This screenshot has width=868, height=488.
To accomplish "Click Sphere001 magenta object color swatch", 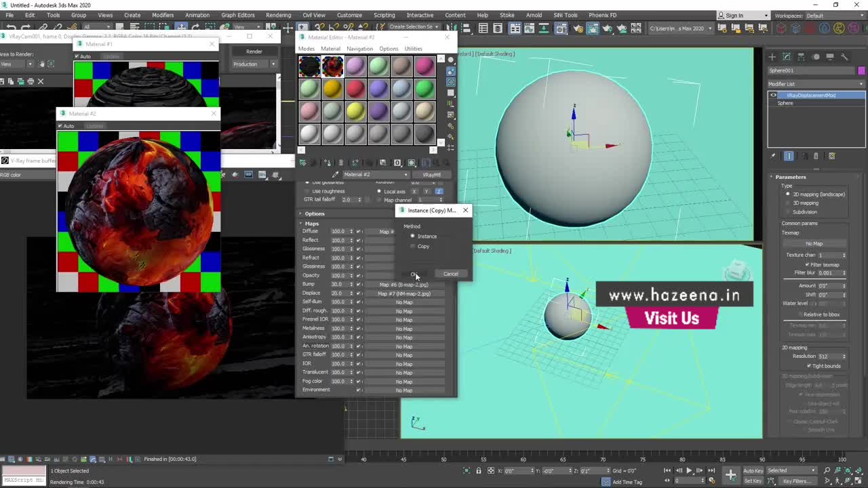I will coord(861,70).
